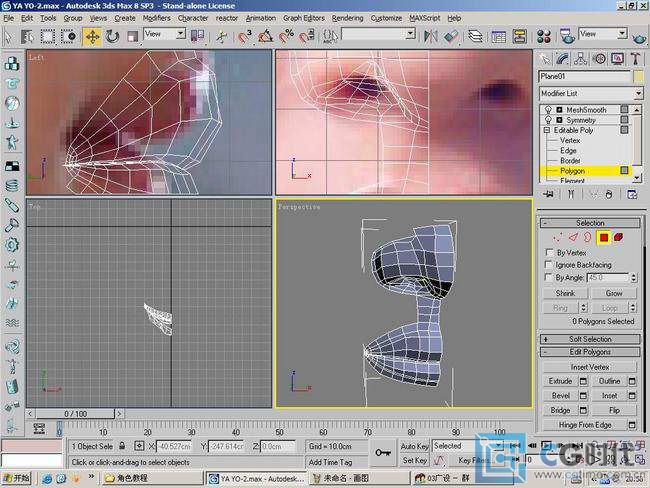Enable the By Vertex checkbox
650x488 pixels.
pos(550,252)
